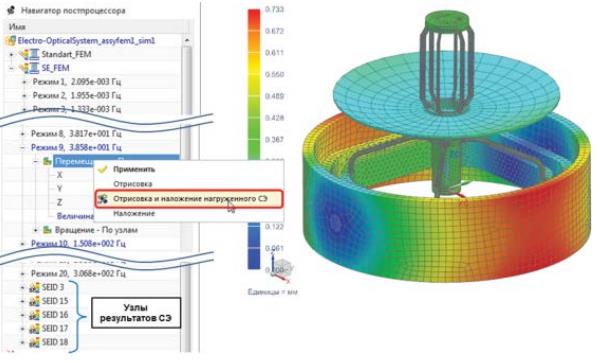Screen dimensions: 600x363
Task: Click the SEID 3 superelement icon
Action: click(x=34, y=287)
